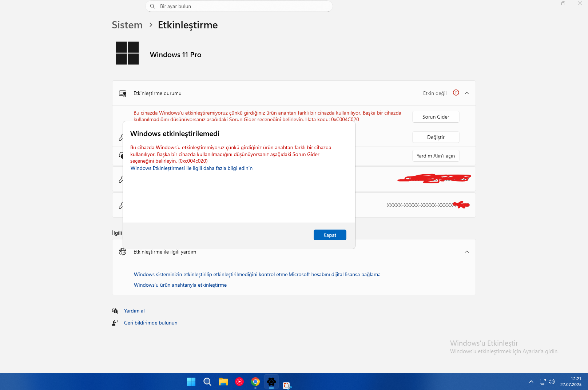Screen dimensions: 588x390
Task: Click the volume speaker icon in tray
Action: pos(552,382)
